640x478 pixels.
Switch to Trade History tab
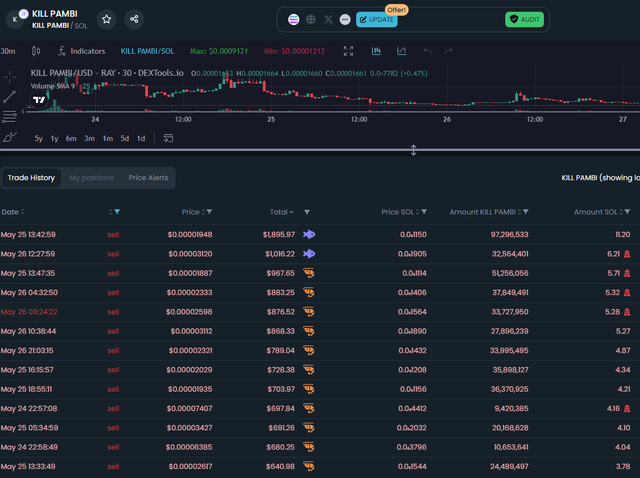(x=31, y=178)
